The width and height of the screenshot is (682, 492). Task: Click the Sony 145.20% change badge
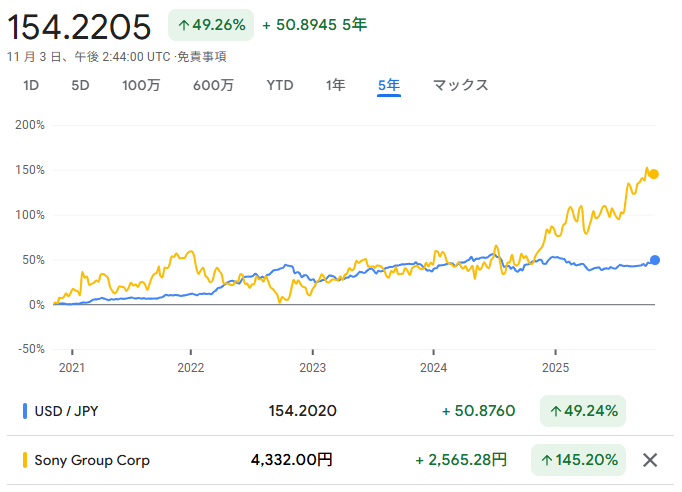tap(578, 460)
